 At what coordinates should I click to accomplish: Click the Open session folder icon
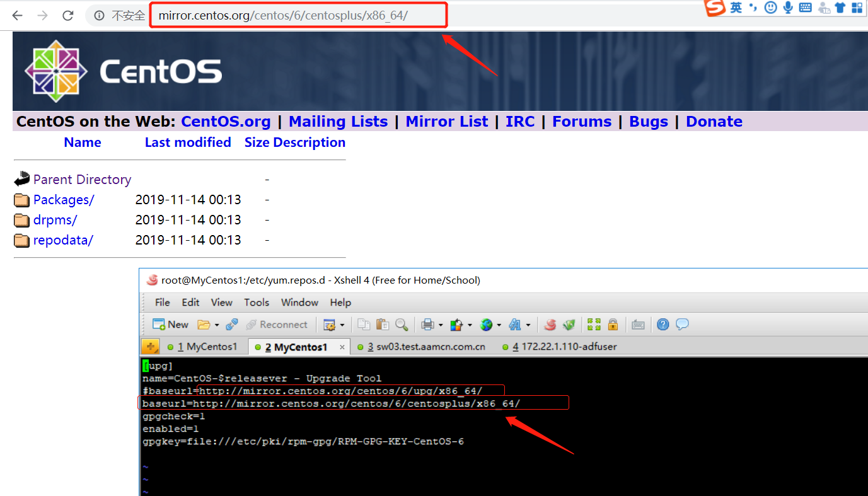coord(204,325)
